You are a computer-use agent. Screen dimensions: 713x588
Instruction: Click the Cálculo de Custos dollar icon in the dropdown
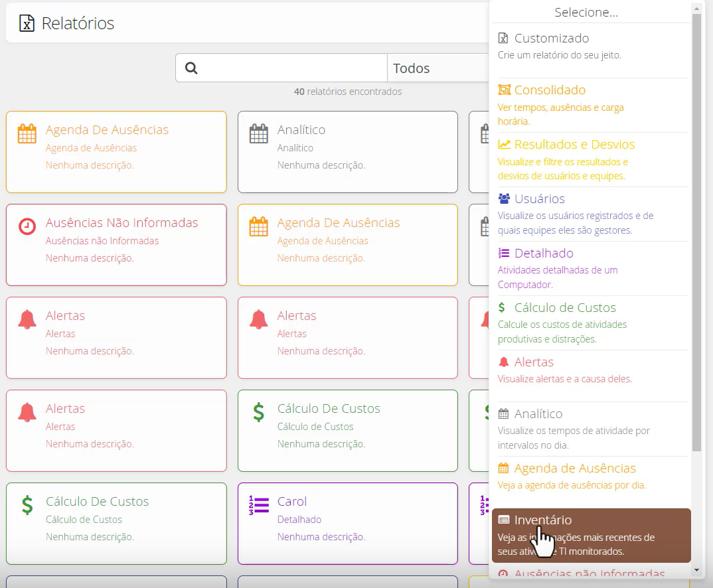pyautogui.click(x=501, y=308)
